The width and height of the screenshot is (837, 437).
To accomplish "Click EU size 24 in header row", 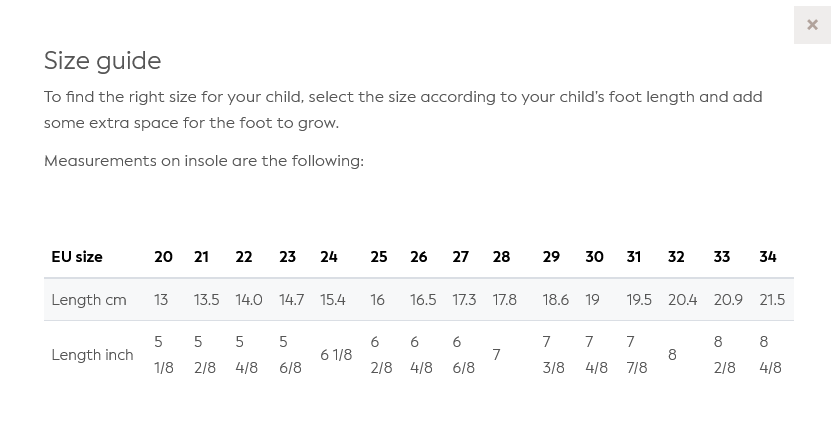I will (x=329, y=257).
